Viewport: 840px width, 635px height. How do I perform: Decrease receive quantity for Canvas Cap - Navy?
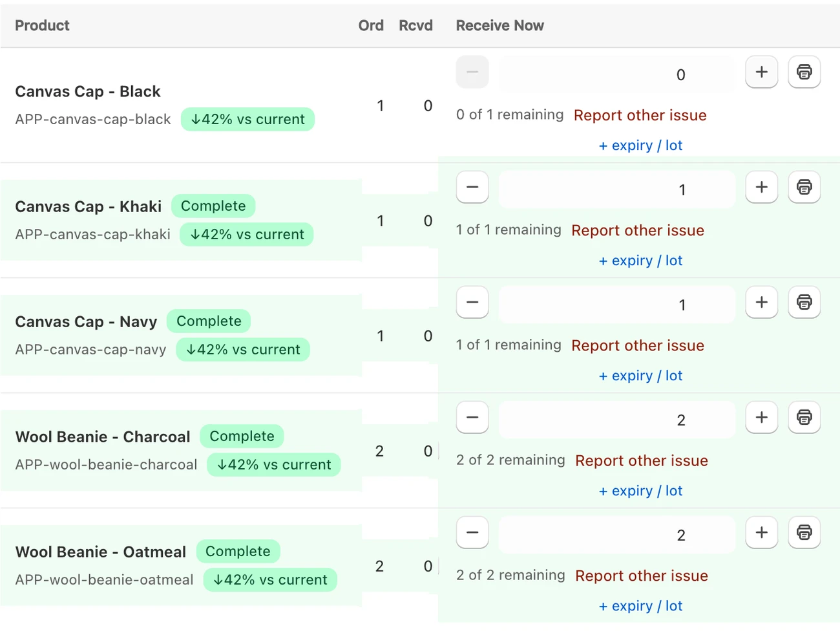coord(472,302)
